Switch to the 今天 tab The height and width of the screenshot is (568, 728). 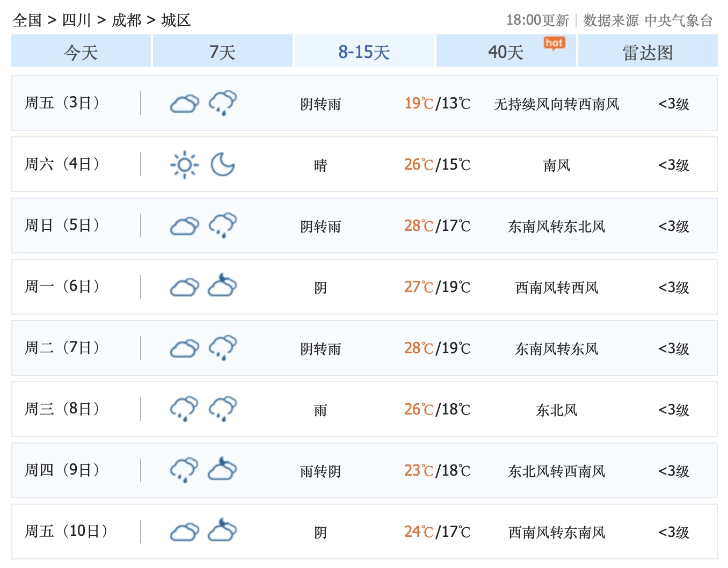[80, 52]
